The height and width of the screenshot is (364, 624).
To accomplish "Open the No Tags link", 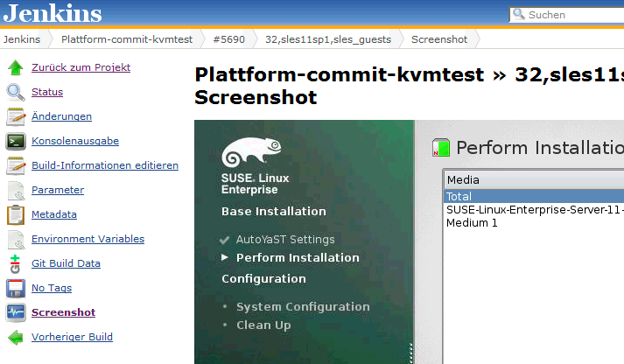I will coord(52,289).
